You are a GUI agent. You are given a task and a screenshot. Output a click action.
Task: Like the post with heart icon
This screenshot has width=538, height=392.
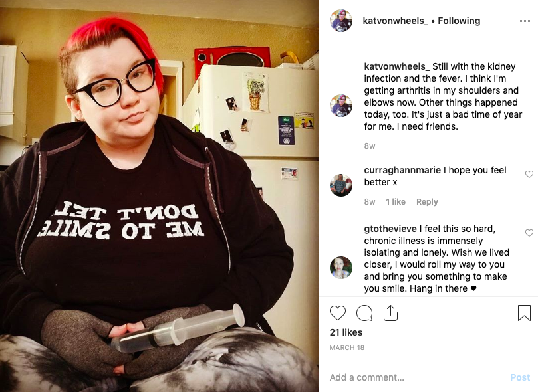point(338,313)
